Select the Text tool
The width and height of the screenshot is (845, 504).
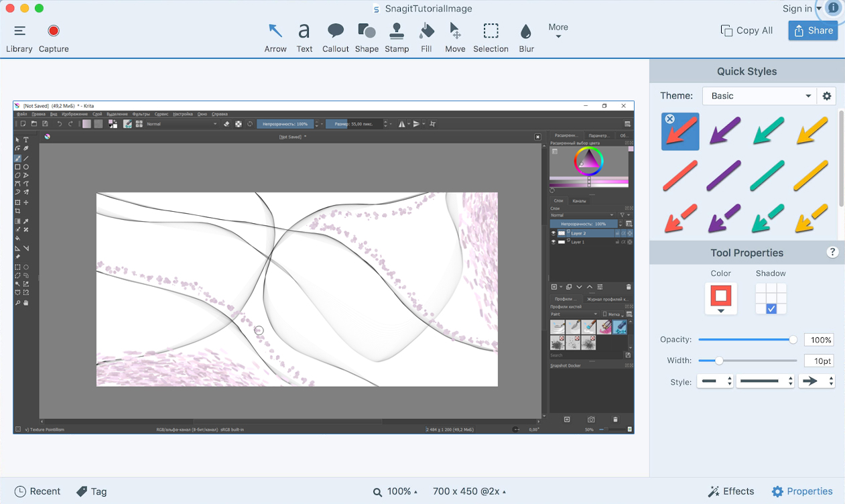tap(304, 37)
